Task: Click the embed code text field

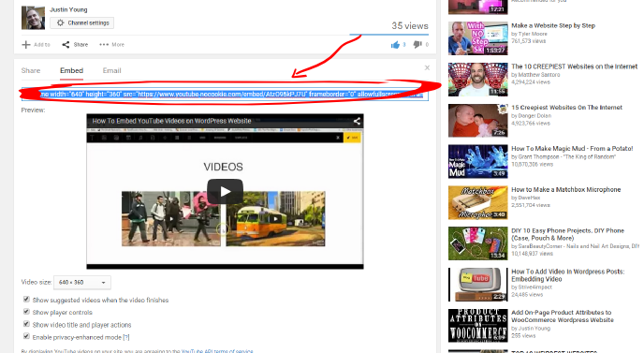Action: click(225, 95)
